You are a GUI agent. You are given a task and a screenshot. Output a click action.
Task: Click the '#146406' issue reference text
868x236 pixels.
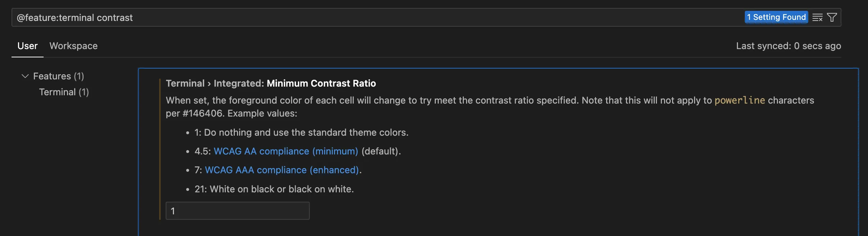(x=203, y=113)
